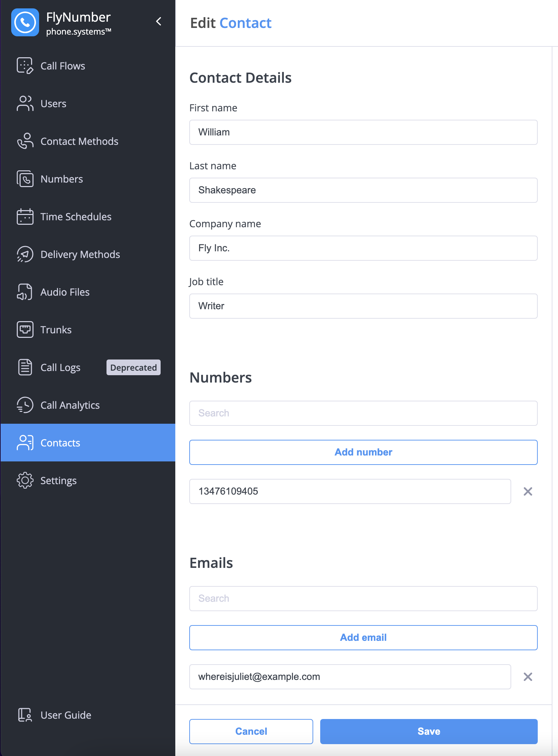Select the Contacts icon in sidebar
Viewport: 558px width, 756px height.
(25, 443)
